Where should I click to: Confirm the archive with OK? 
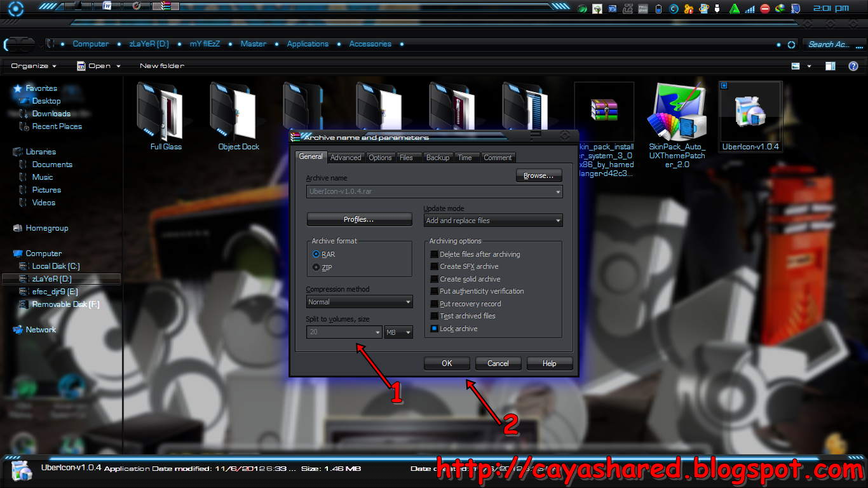pos(447,363)
